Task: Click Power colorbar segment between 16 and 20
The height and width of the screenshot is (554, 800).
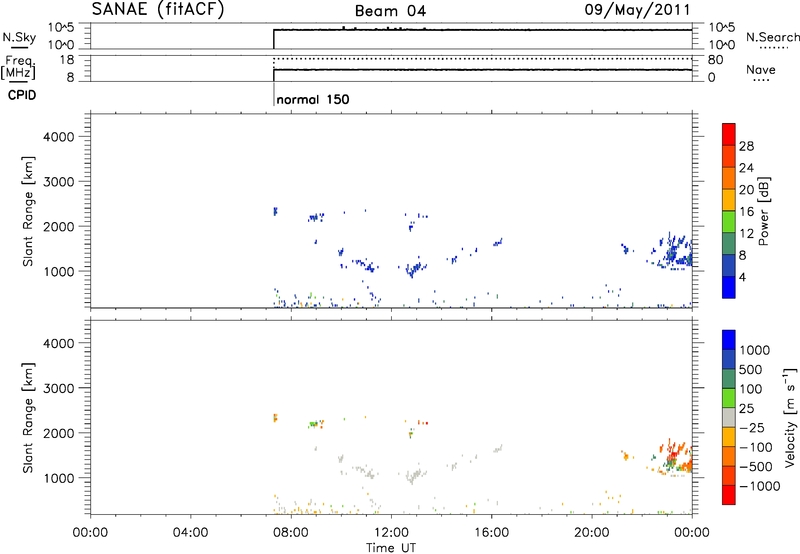Action: [729, 199]
